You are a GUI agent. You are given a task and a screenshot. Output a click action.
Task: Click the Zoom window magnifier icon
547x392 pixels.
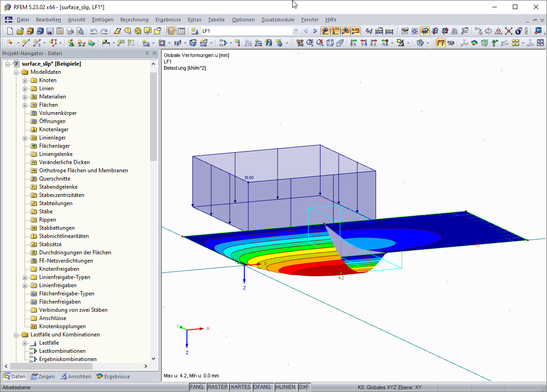coord(310,42)
